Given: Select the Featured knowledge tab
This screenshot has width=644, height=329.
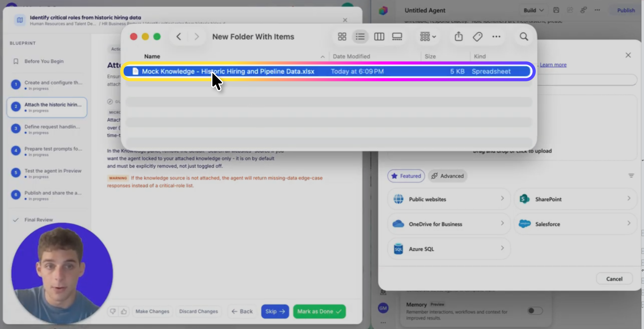Looking at the screenshot, I should [406, 176].
